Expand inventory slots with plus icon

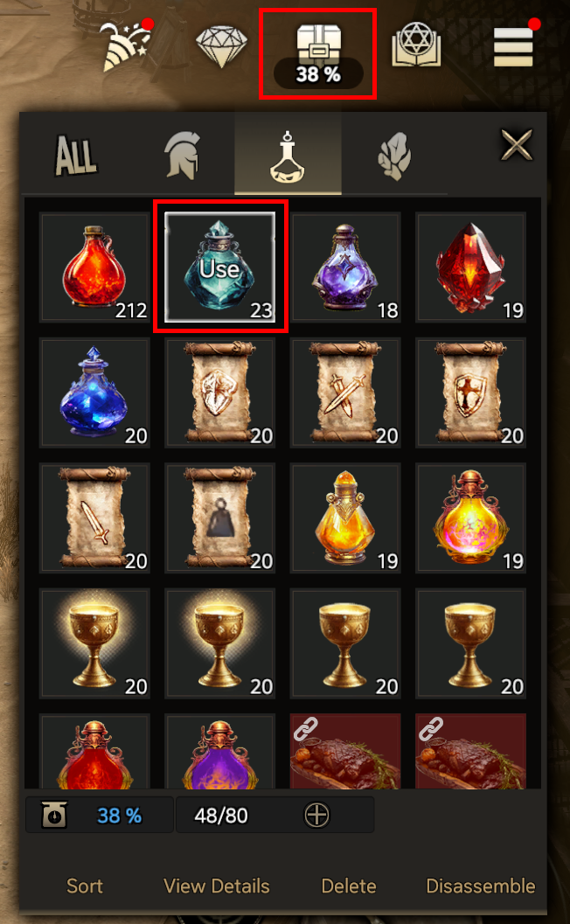tap(316, 816)
